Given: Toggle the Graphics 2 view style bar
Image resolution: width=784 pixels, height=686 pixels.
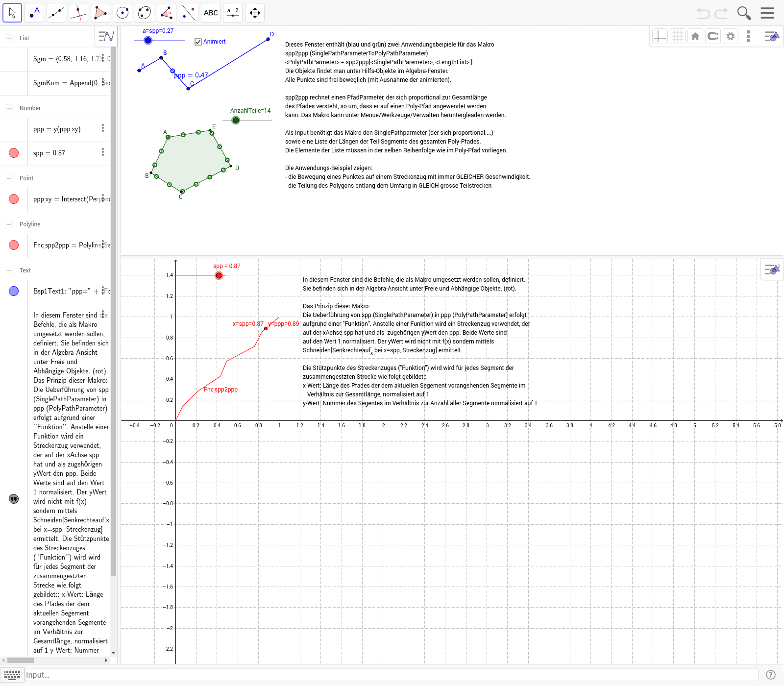Looking at the screenshot, I should (x=772, y=269).
